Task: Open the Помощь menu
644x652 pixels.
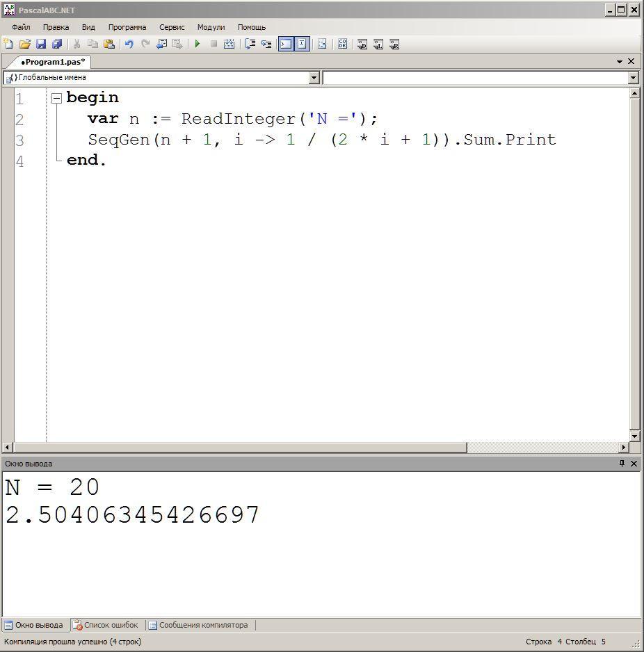Action: click(251, 27)
